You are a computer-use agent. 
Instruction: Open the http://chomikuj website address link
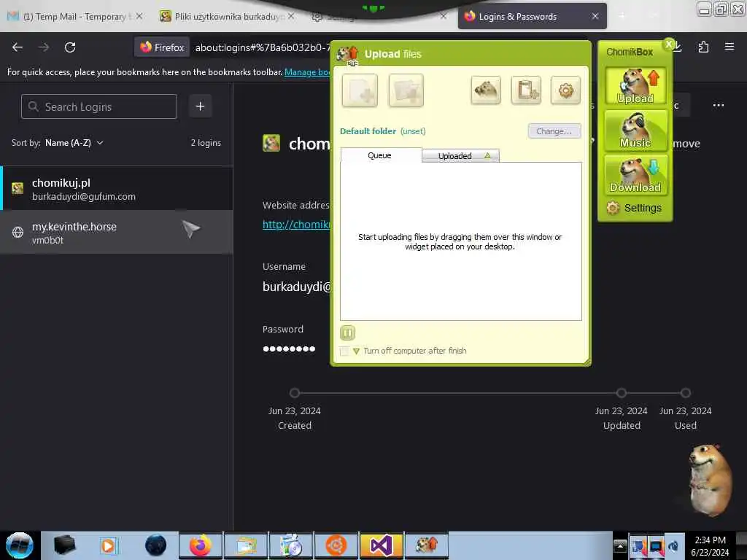296,225
